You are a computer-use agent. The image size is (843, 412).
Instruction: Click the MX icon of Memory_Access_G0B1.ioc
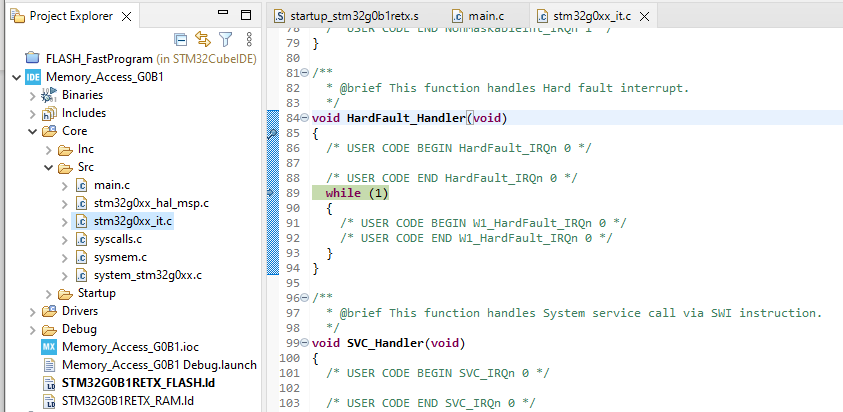tap(49, 347)
